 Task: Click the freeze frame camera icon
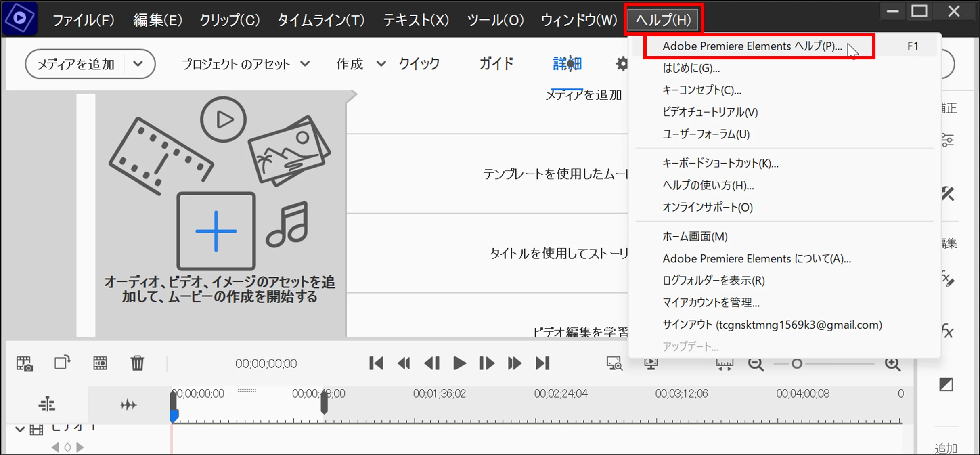(25, 363)
